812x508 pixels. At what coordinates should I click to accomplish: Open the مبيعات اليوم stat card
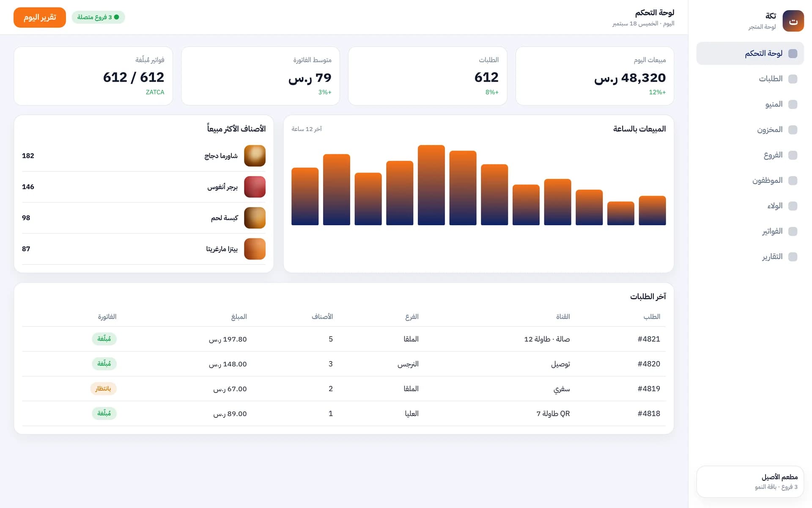595,76
